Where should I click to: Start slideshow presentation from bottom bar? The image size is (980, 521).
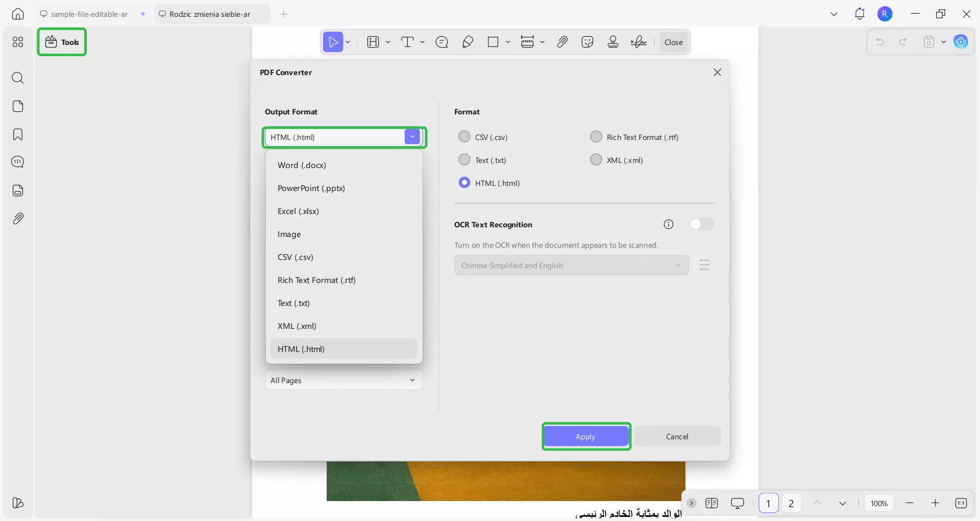tap(738, 503)
